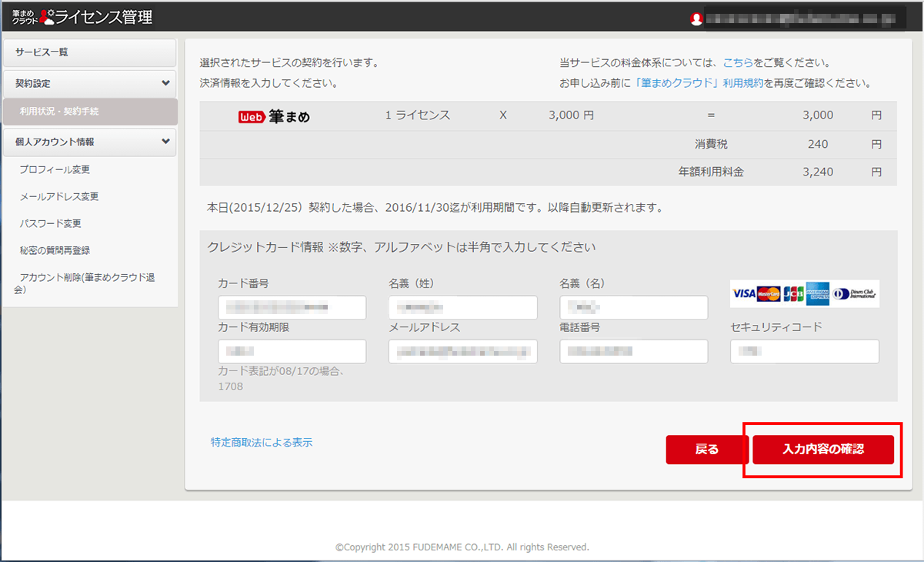Open パスワード変更 in sidebar
The height and width of the screenshot is (562, 924).
(x=50, y=223)
